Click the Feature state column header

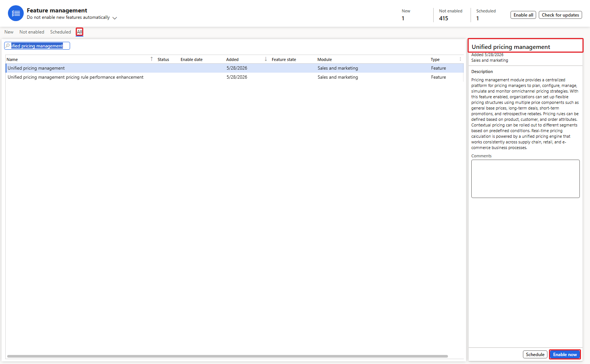tap(284, 59)
